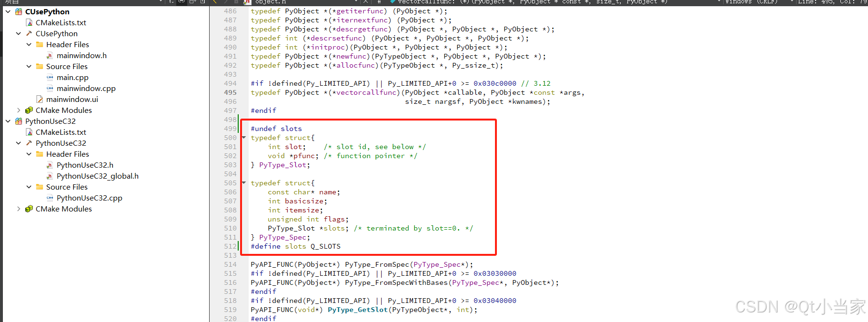Select the PythonUseC32.cpp file icon

(50, 198)
